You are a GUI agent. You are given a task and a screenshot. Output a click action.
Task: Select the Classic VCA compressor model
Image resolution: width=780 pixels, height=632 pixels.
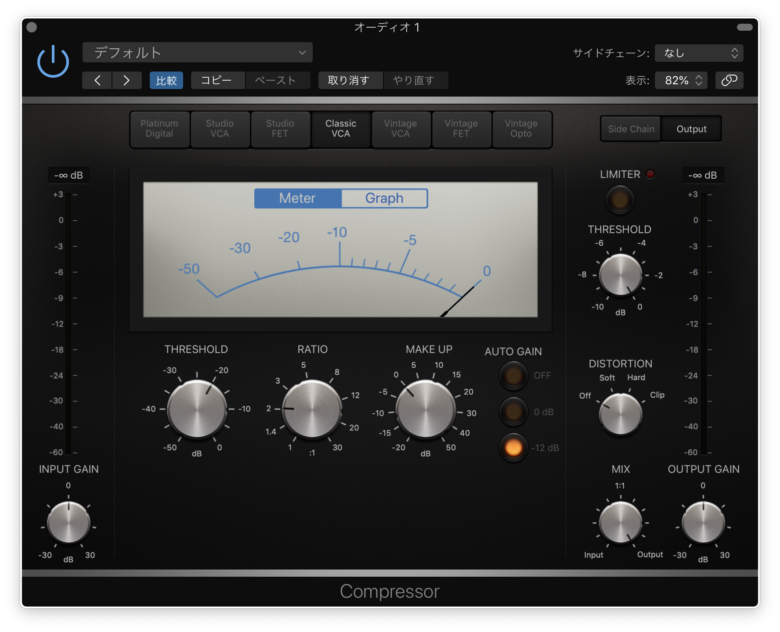[x=341, y=129]
